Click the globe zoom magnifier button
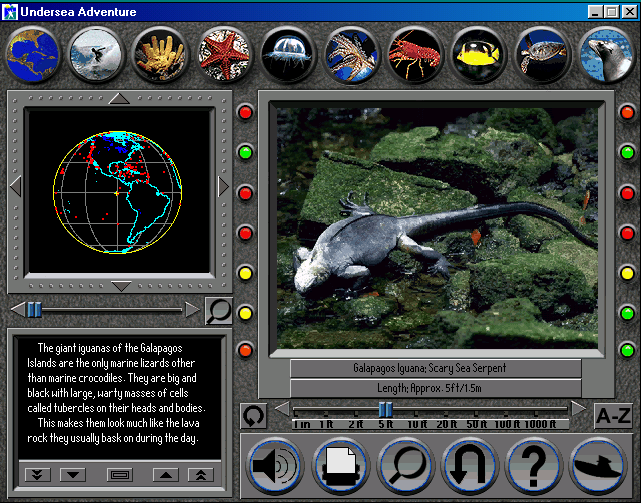The image size is (641, 503). point(219,310)
